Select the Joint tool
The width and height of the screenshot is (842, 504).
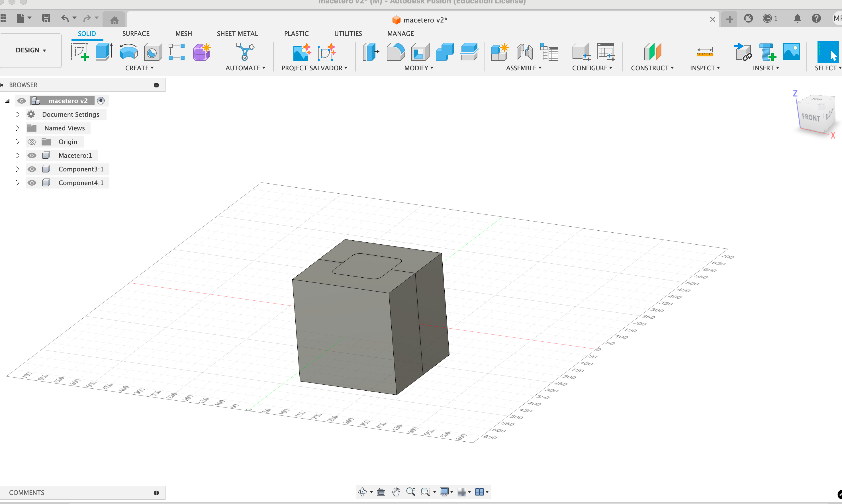coord(524,52)
